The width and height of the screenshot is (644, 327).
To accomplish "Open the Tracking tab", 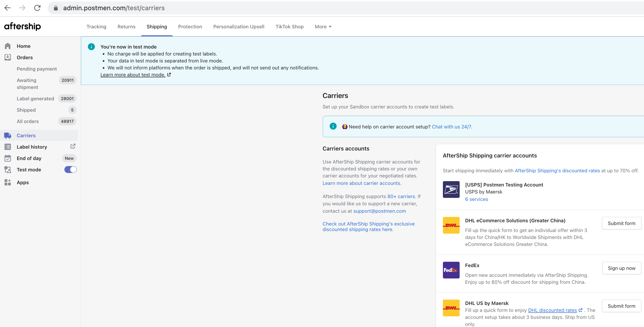I will coord(96,26).
